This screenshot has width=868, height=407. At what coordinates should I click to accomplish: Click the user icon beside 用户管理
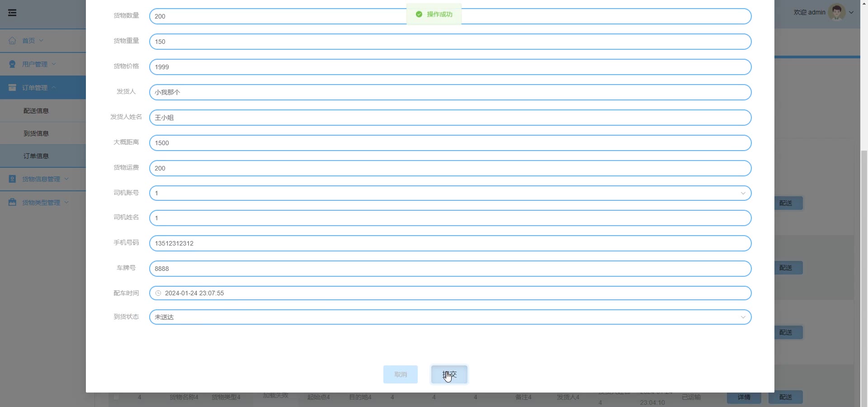(12, 64)
